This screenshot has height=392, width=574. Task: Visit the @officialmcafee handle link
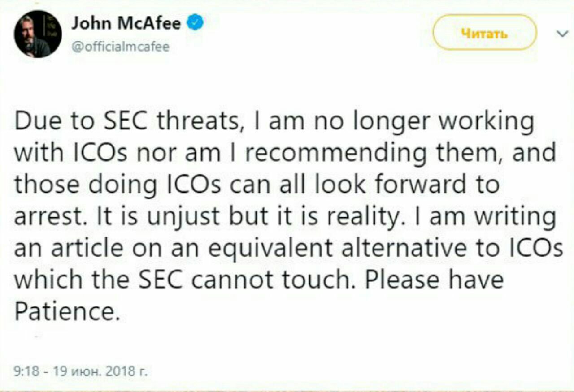click(121, 47)
